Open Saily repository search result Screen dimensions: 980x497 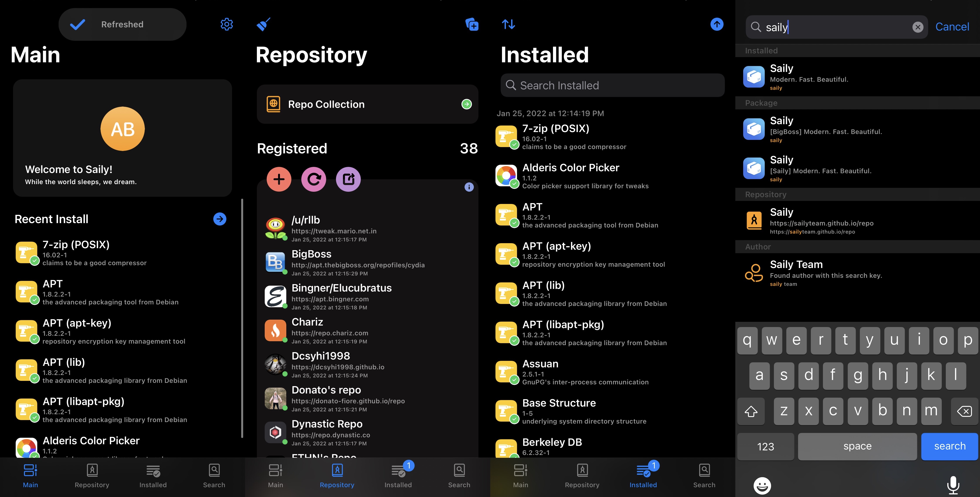coord(858,221)
